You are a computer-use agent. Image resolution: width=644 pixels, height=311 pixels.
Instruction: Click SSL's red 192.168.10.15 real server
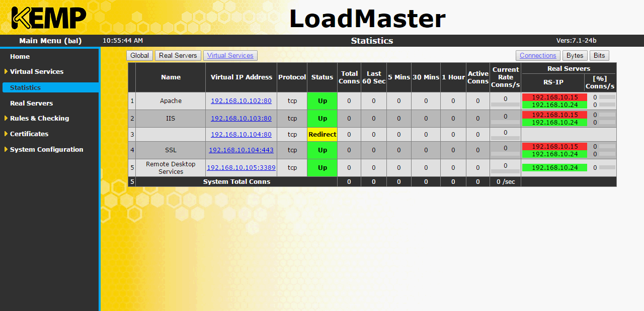click(x=554, y=146)
